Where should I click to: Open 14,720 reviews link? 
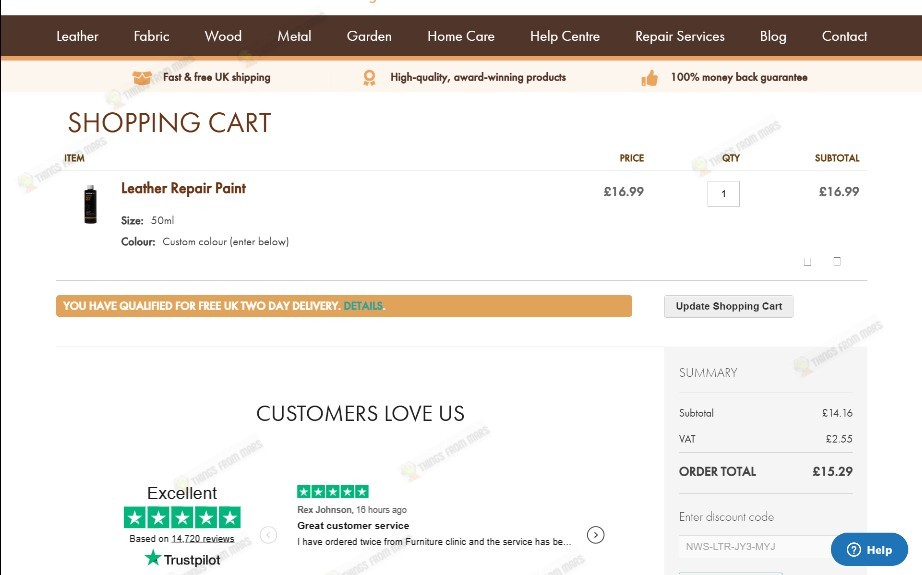[x=203, y=539]
